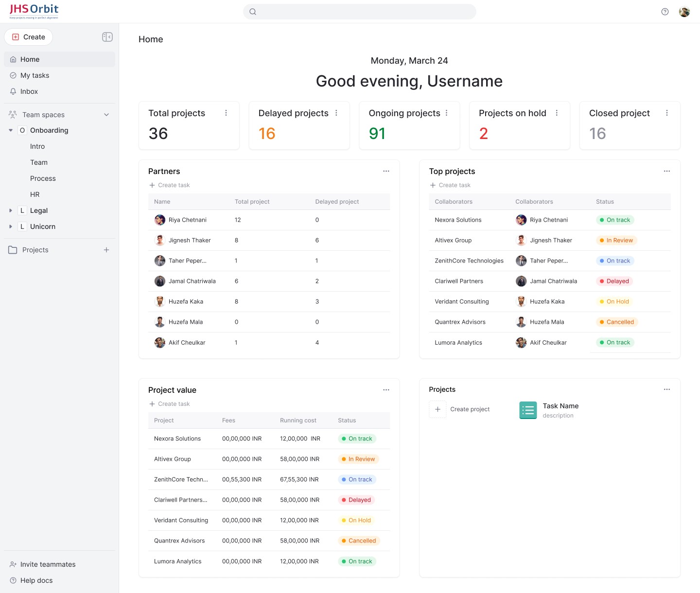The width and height of the screenshot is (700, 593).
Task: Click ZenithCore Technologies in Top projects
Action: pos(469,261)
